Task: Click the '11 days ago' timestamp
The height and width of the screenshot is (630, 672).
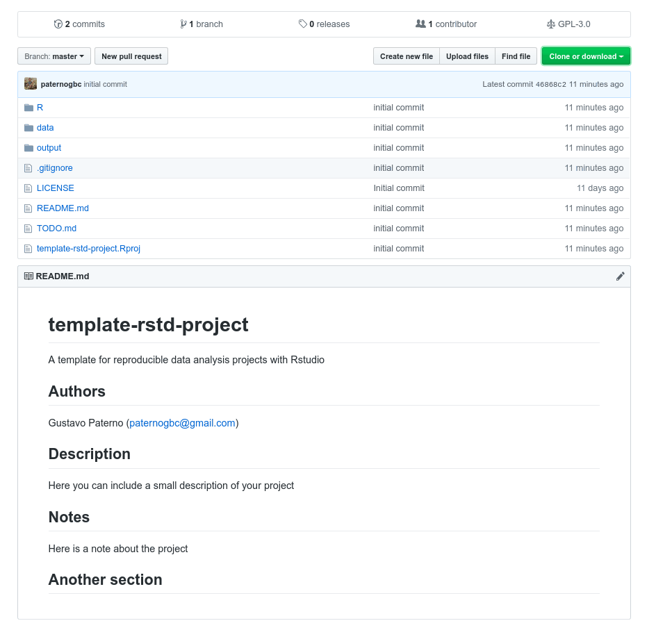Action: (x=600, y=188)
